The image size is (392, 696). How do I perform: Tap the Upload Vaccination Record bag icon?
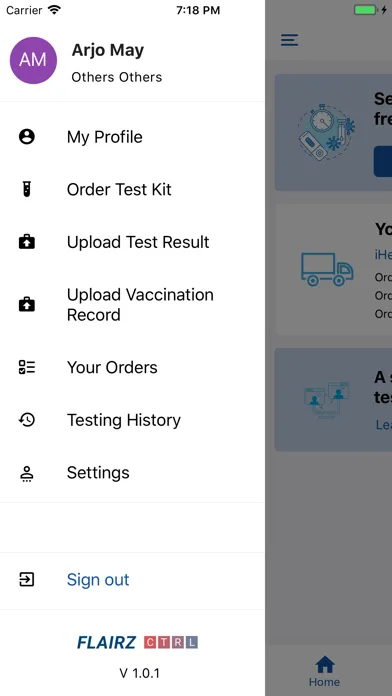click(27, 304)
